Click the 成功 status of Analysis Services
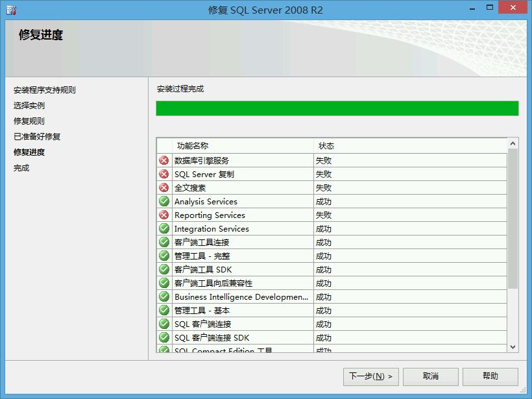532x399 pixels. click(324, 202)
